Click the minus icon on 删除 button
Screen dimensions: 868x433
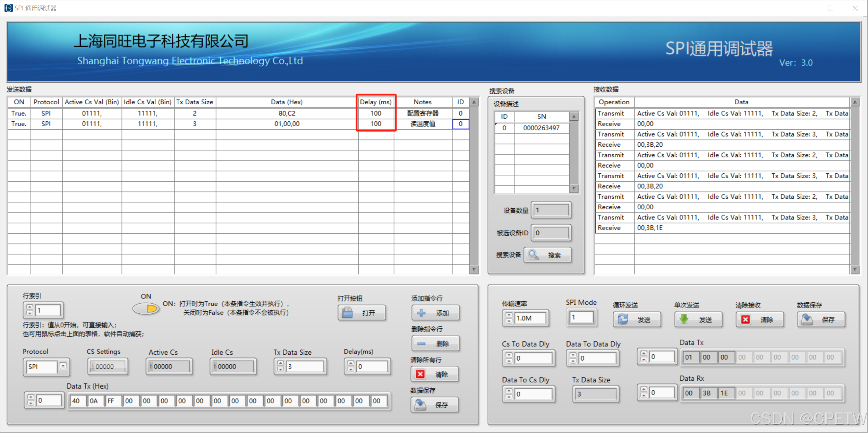pos(421,344)
